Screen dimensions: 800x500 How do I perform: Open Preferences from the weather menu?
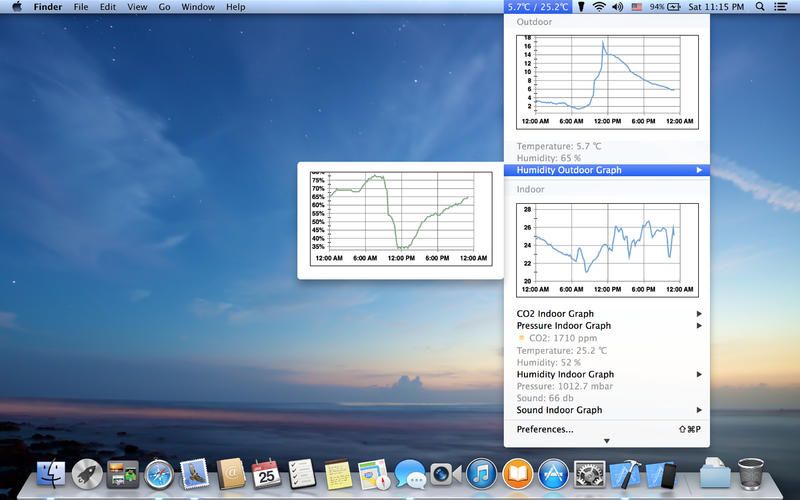[545, 429]
